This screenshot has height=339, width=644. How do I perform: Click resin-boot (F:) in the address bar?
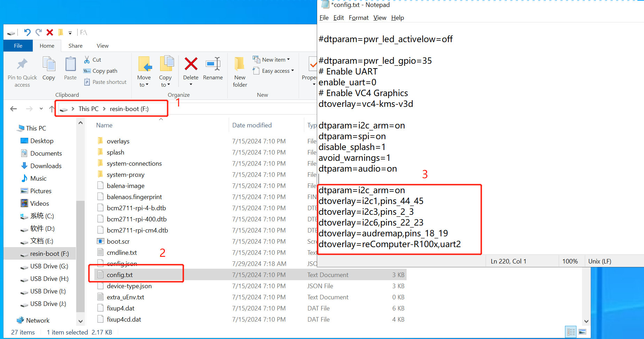(x=129, y=109)
